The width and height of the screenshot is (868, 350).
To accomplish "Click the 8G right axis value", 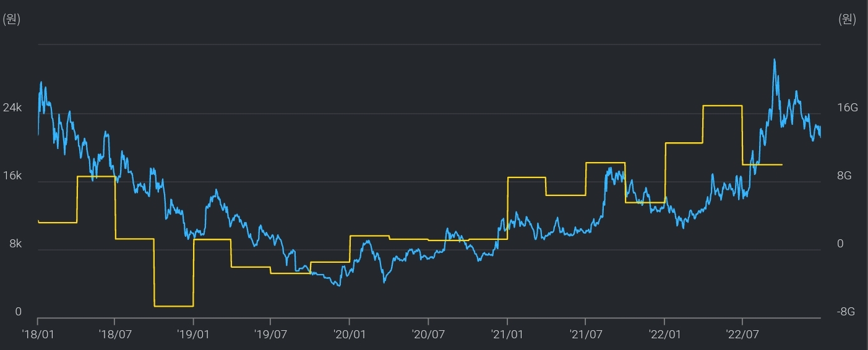I will [x=844, y=176].
